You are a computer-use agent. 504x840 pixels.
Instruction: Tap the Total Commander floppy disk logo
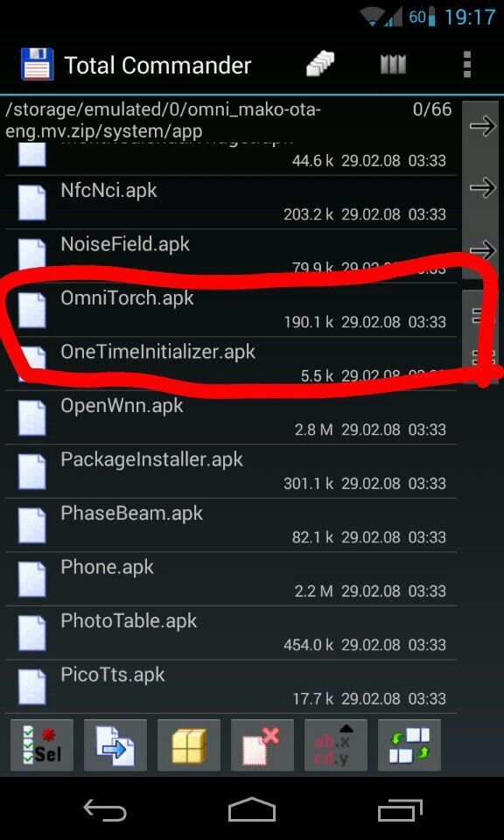[37, 64]
